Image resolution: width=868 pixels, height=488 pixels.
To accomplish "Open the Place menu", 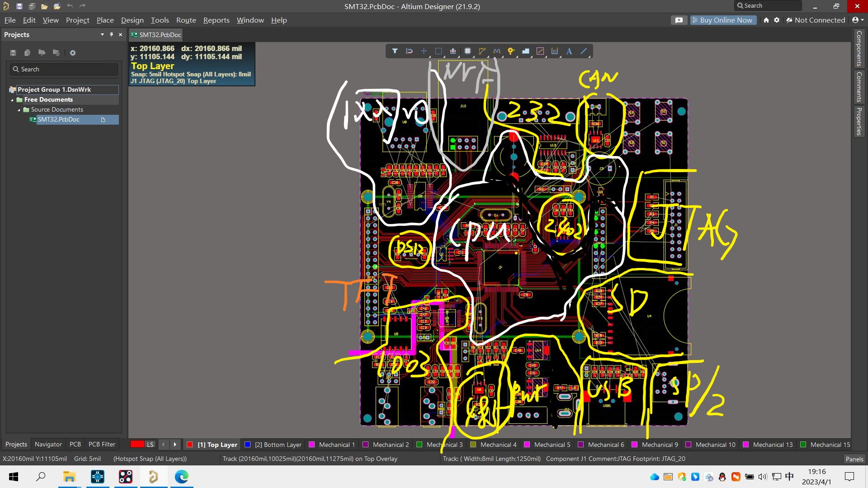I will pos(105,20).
